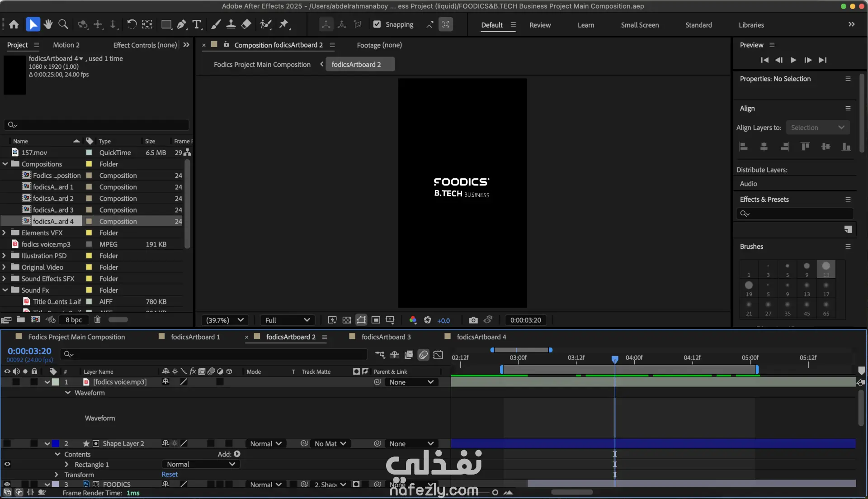Select the Rectangle shape tool
Screen dimensions: 868x499
[166, 24]
